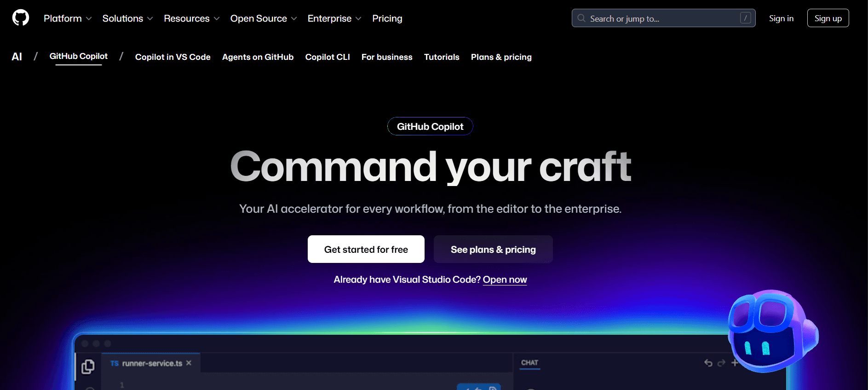Click the AI accelerator tagline text
The width and height of the screenshot is (868, 390).
[x=431, y=209]
